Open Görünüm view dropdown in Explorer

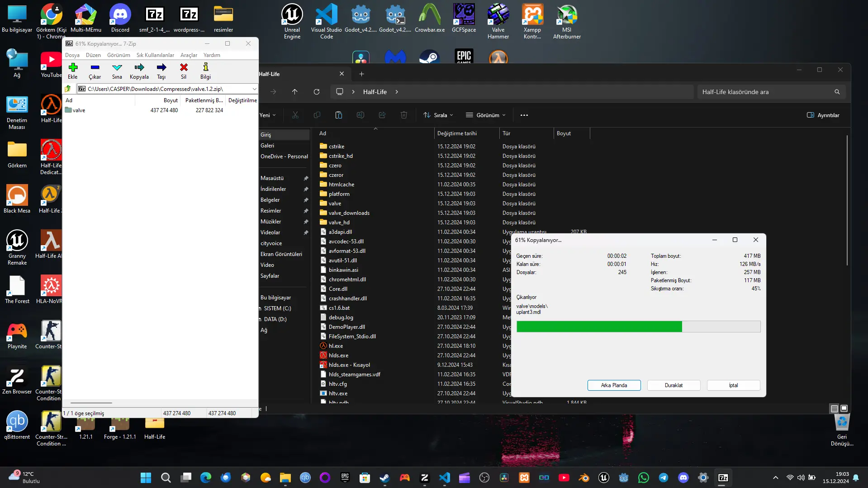coord(486,115)
